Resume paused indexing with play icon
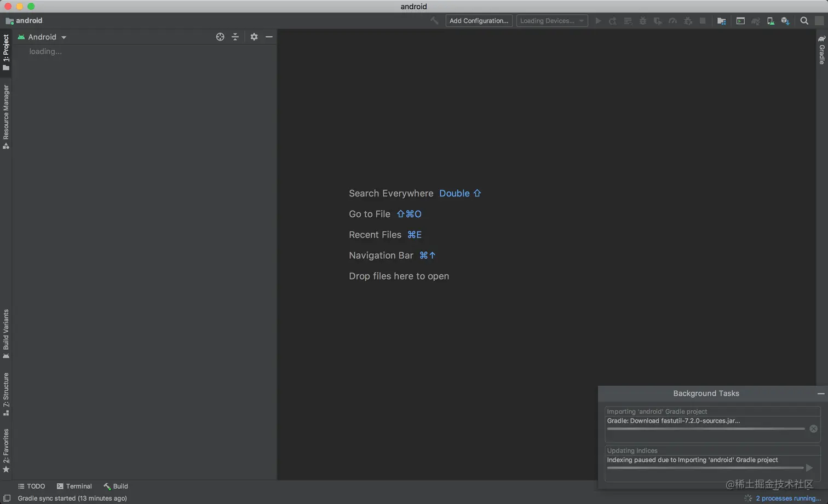The image size is (828, 504). [x=809, y=467]
